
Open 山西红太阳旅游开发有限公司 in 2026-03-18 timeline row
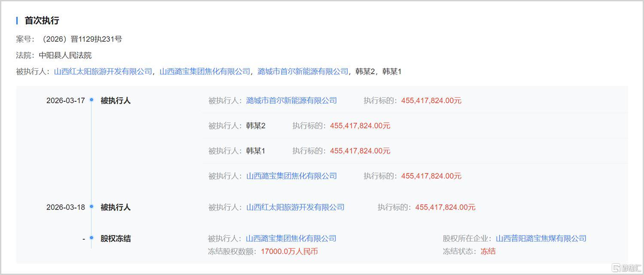(x=295, y=207)
